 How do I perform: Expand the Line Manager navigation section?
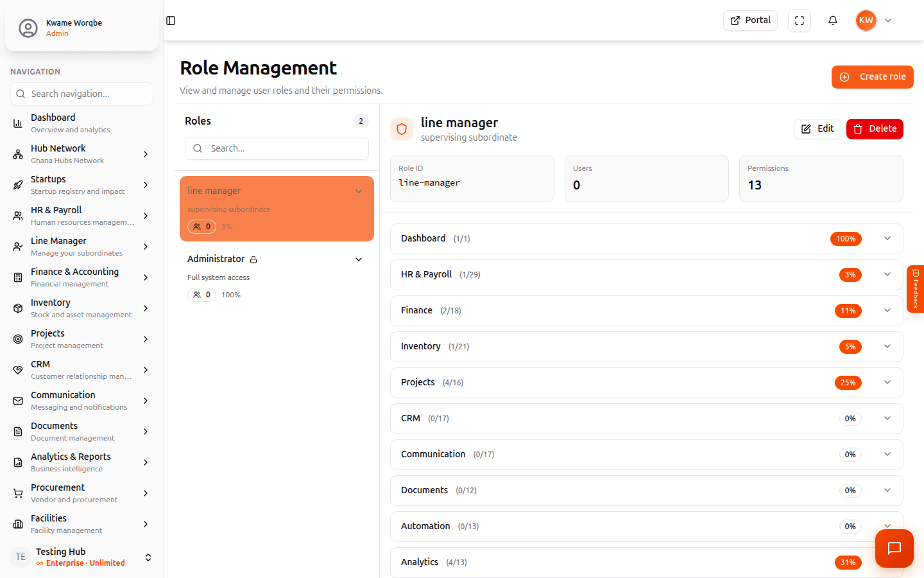pos(146,247)
